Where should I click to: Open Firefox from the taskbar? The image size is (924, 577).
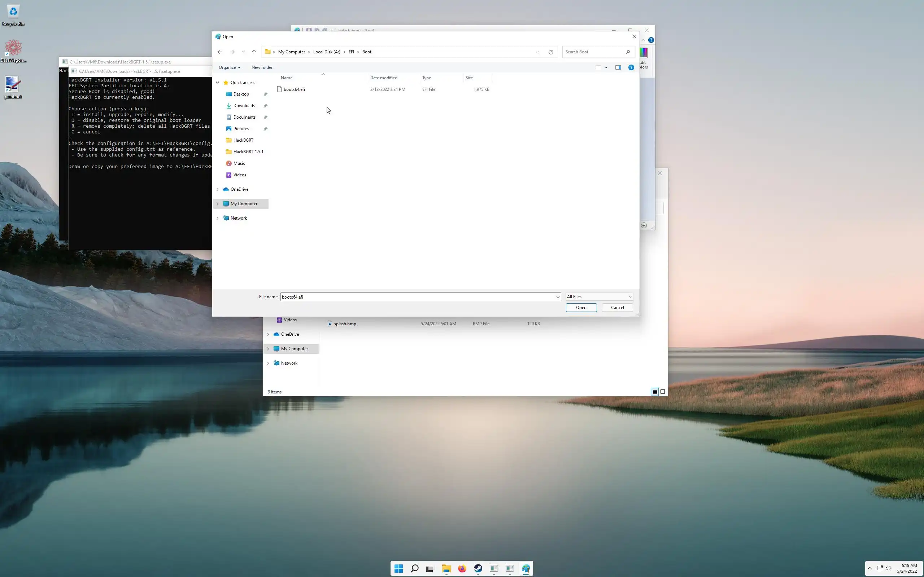click(462, 569)
